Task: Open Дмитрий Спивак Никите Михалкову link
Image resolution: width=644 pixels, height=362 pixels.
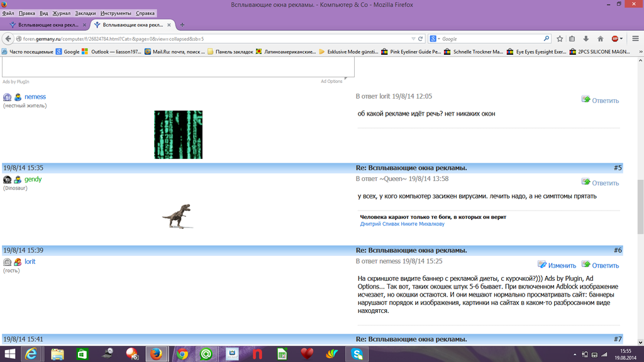Action: (402, 224)
